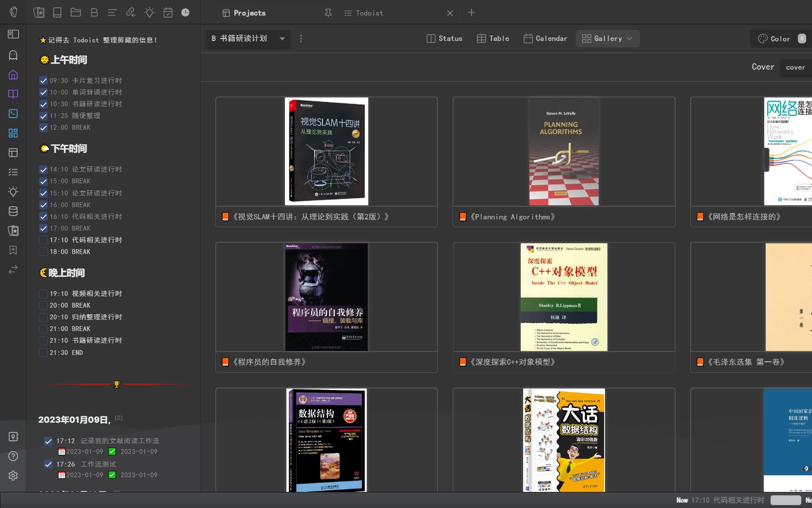This screenshot has height=508, width=812.
Task: Open the cover field dropdown
Action: click(795, 67)
